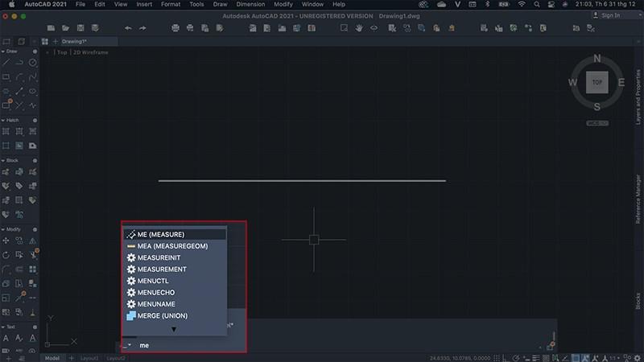644x362 pixels.
Task: Select the Pan hand tool in toolbar
Action: [359, 28]
